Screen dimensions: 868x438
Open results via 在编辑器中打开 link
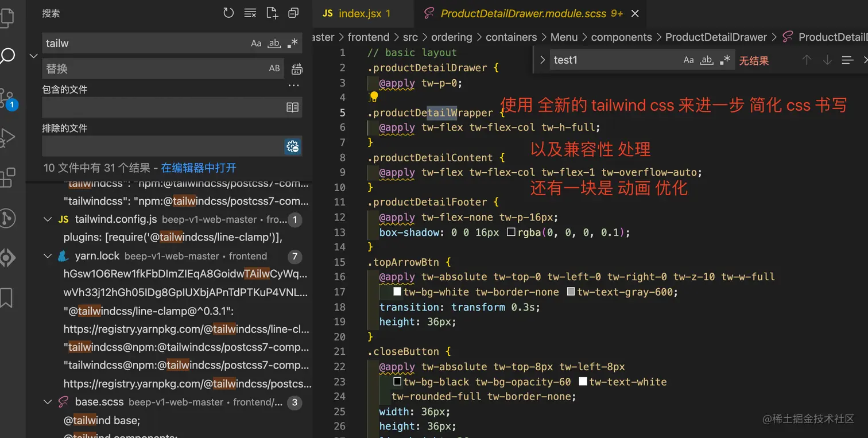[x=199, y=168]
